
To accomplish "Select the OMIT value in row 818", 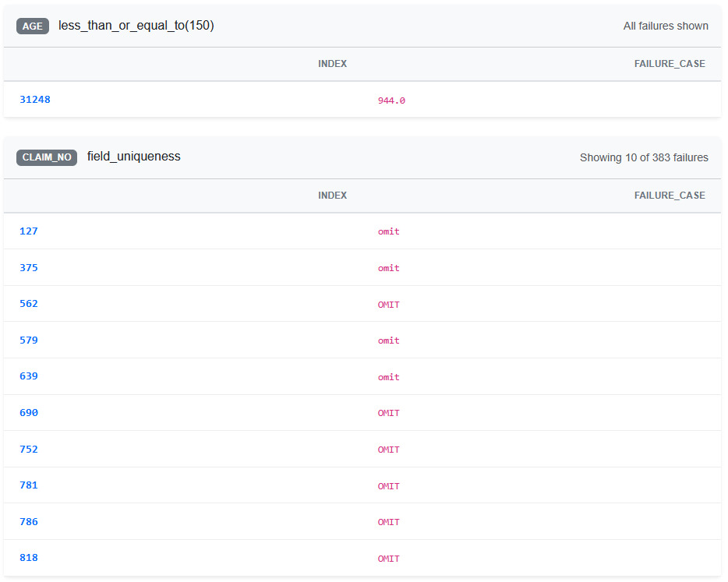I will pos(389,559).
